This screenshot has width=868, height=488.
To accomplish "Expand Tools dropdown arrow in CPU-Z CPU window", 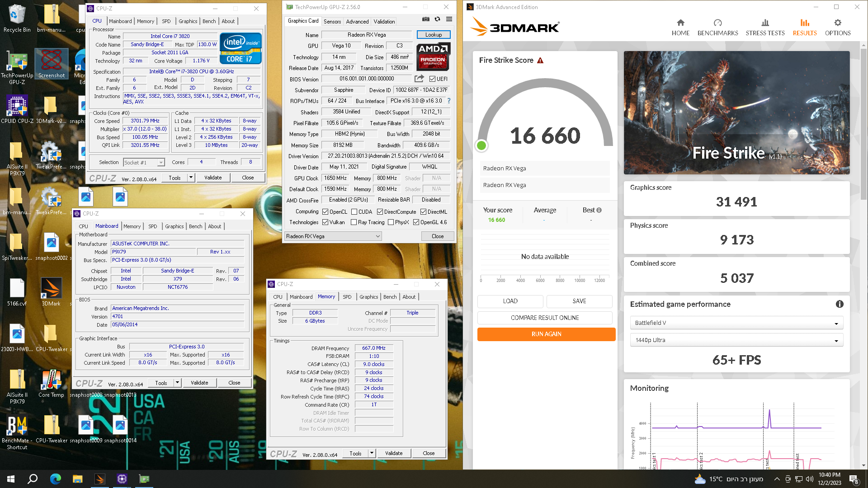I will [191, 178].
